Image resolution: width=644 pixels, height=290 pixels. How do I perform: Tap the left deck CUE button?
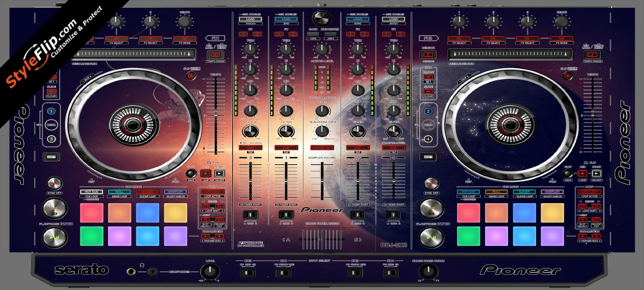[54, 208]
